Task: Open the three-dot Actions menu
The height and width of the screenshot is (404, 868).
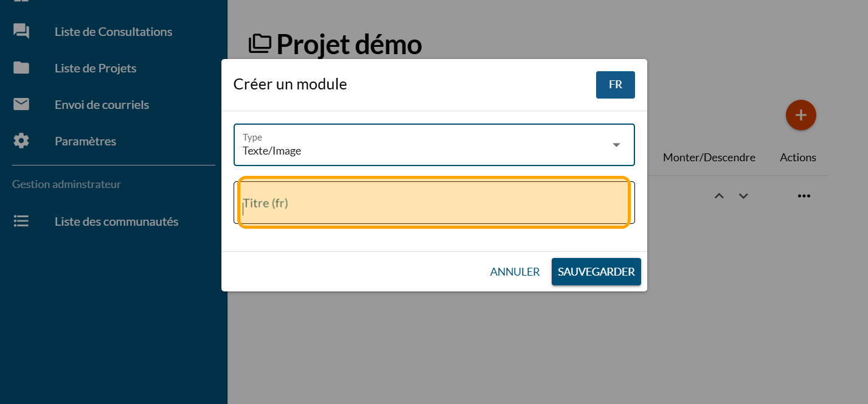Action: point(804,196)
